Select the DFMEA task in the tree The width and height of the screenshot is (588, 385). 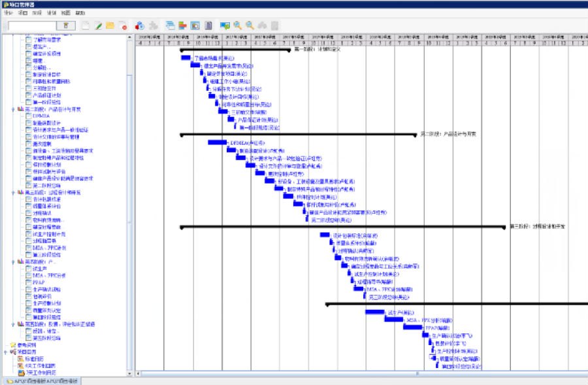point(41,116)
